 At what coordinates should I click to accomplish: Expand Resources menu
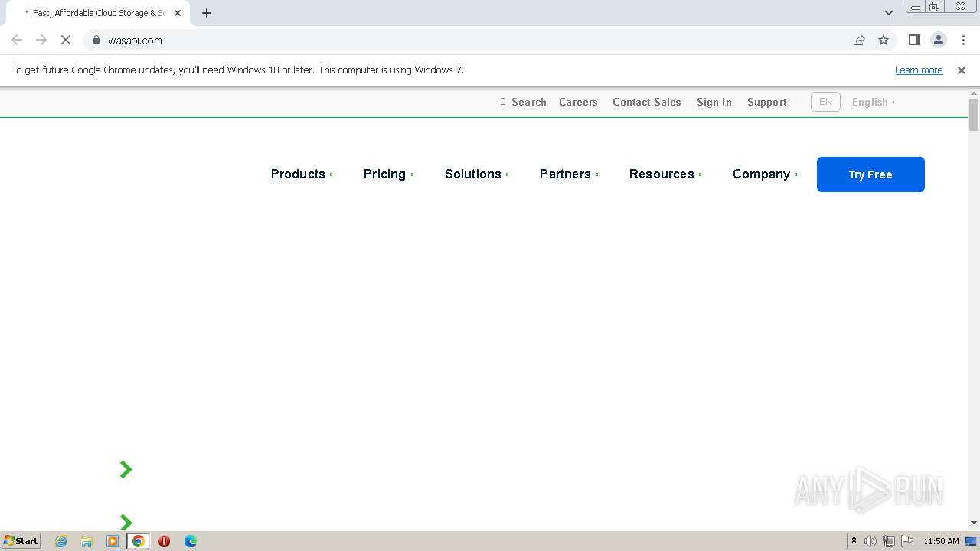pos(665,174)
